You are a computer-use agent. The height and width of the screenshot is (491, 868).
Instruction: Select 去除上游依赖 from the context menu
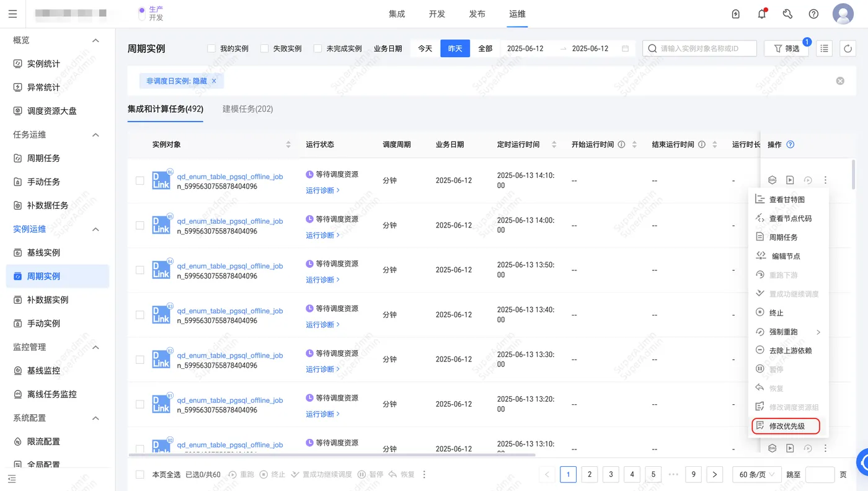click(x=789, y=350)
